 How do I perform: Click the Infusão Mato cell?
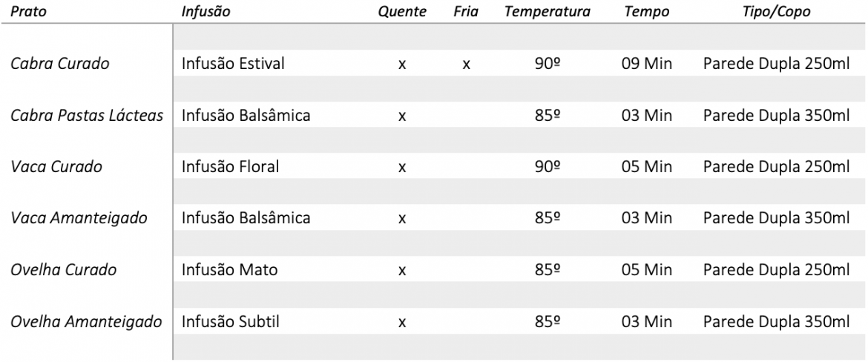coord(229,270)
